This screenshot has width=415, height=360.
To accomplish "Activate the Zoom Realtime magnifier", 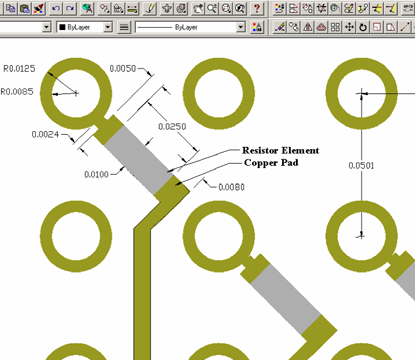I will click(212, 8).
